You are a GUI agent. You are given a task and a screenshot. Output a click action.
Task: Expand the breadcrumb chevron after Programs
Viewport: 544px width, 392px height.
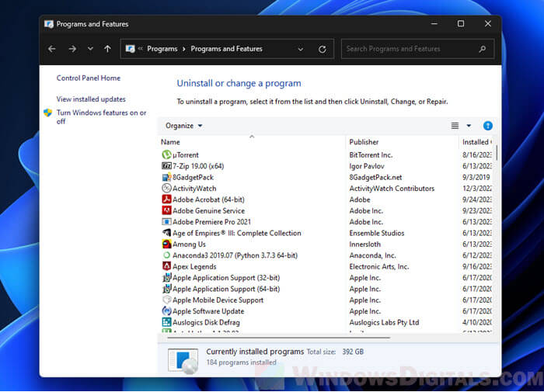(184, 49)
